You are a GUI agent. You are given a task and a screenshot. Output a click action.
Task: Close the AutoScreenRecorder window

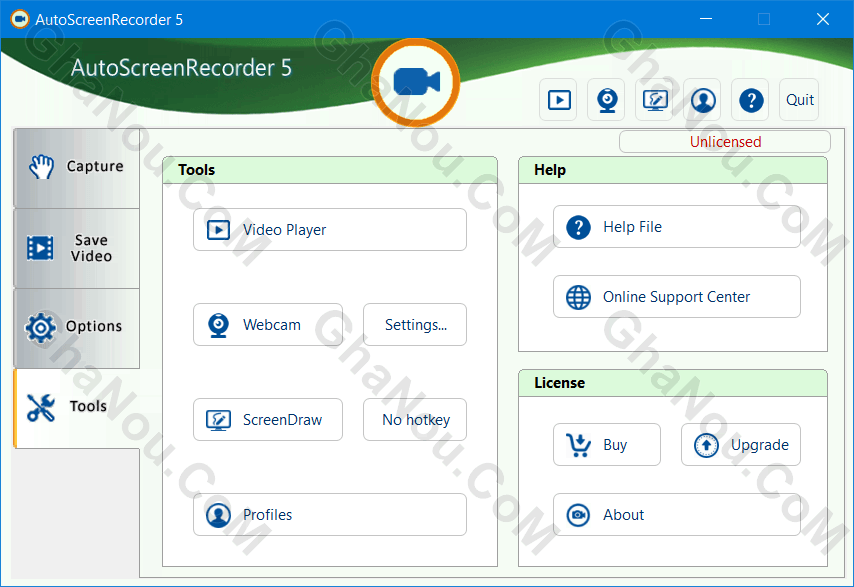click(x=822, y=19)
